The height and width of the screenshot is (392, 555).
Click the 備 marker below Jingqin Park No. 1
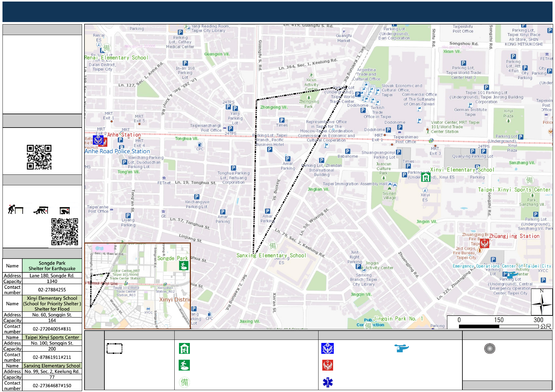click(369, 326)
